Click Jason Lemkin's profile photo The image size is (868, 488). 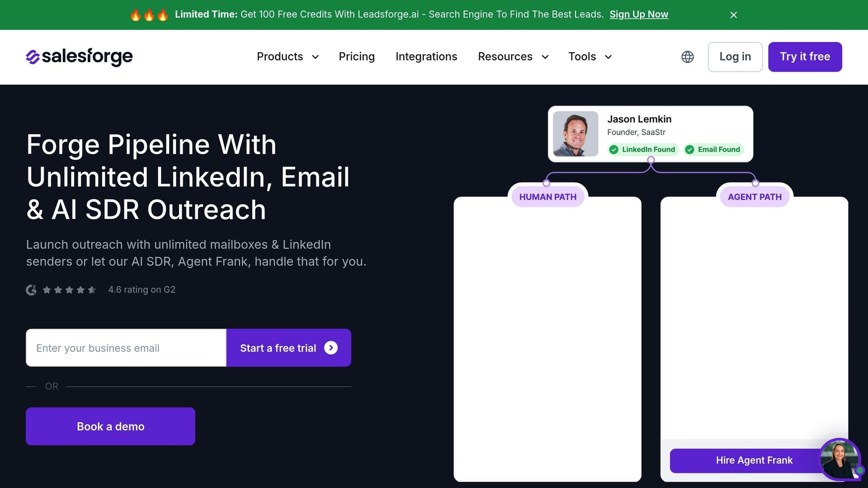[576, 134]
